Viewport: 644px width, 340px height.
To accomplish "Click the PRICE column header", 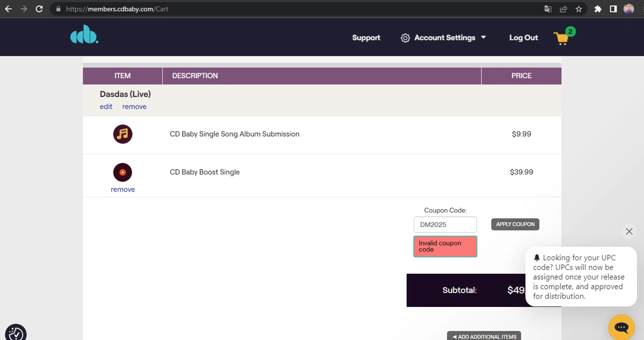I will point(521,76).
